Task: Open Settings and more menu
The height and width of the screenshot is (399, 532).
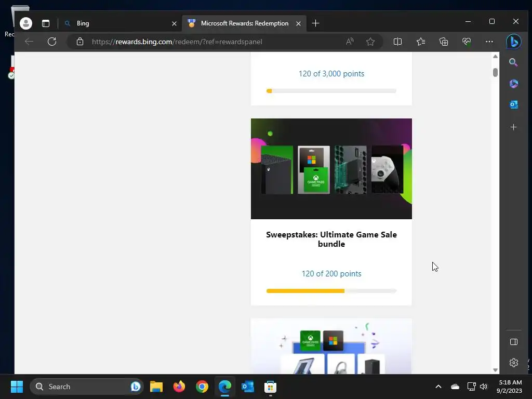Action: (x=489, y=42)
